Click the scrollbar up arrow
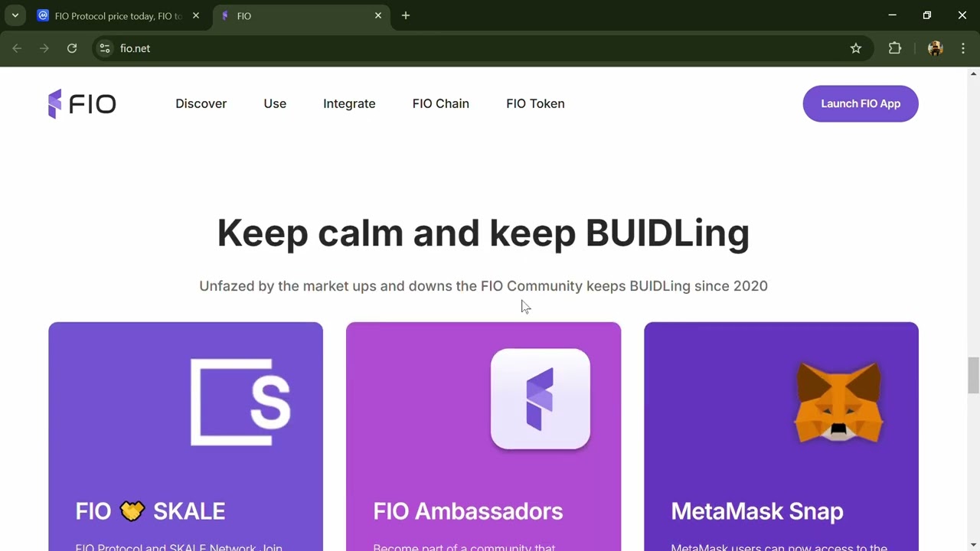The height and width of the screenshot is (551, 980). pos(973,73)
